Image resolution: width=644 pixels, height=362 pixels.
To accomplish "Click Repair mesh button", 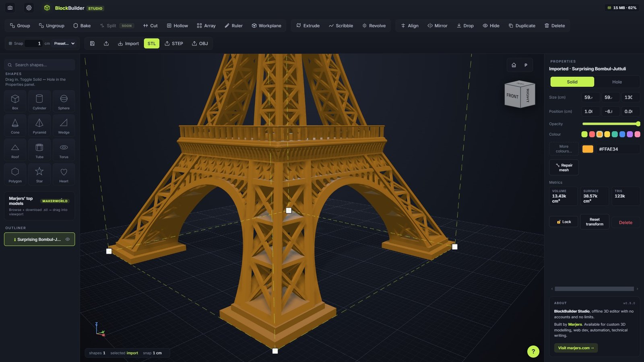I will coord(564,168).
